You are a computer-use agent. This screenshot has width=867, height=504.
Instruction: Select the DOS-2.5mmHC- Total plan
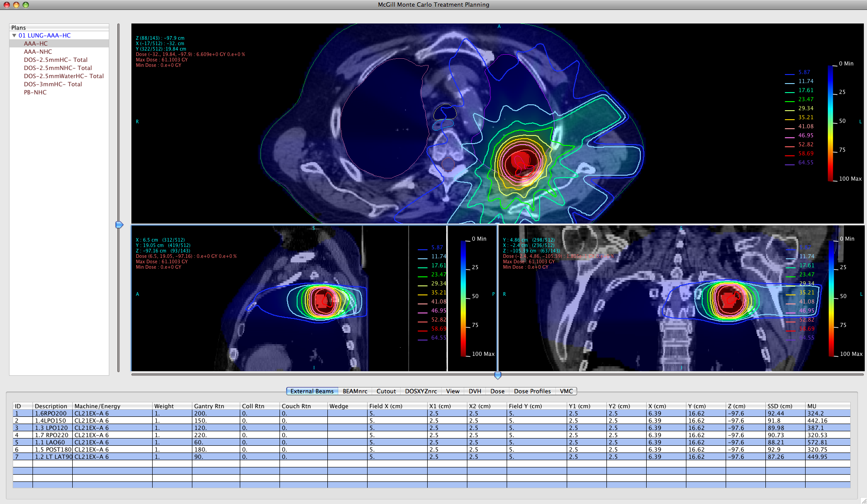tap(56, 60)
